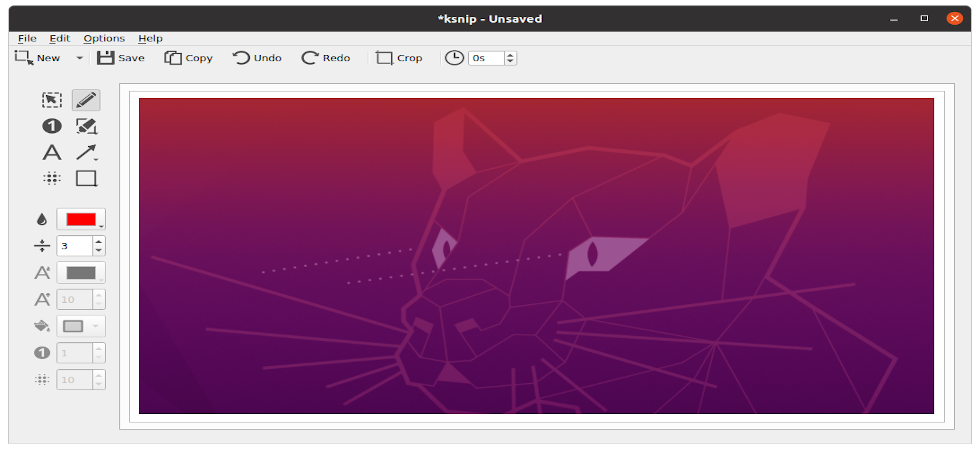This screenshot has width=980, height=450.
Task: Open the File menu
Action: [x=27, y=38]
